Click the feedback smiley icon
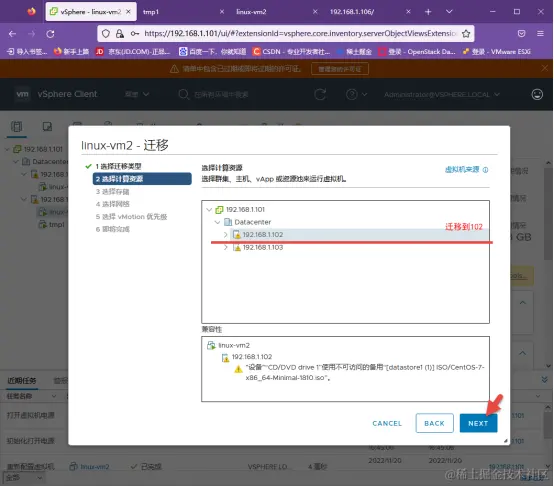Viewport: 554px width, 486px height. click(x=537, y=94)
